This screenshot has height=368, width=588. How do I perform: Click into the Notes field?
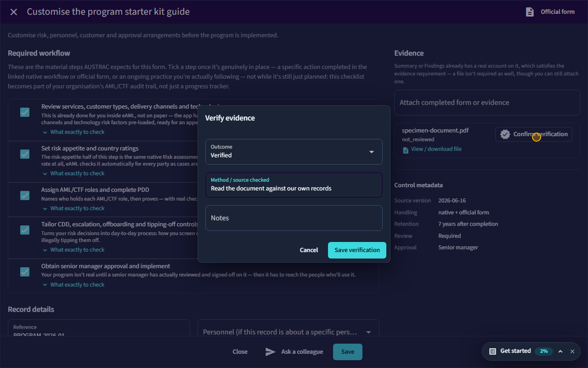pos(294,218)
